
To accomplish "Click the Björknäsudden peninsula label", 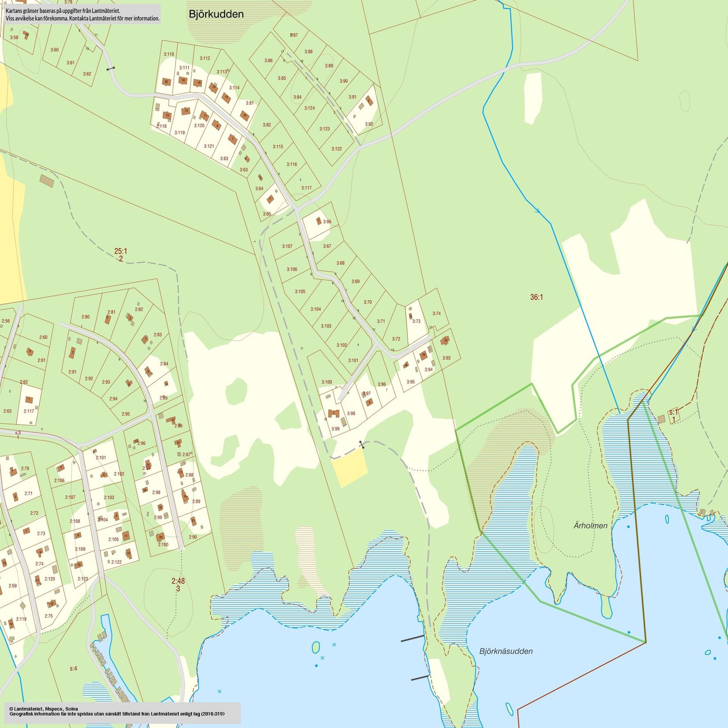I will coord(506,651).
